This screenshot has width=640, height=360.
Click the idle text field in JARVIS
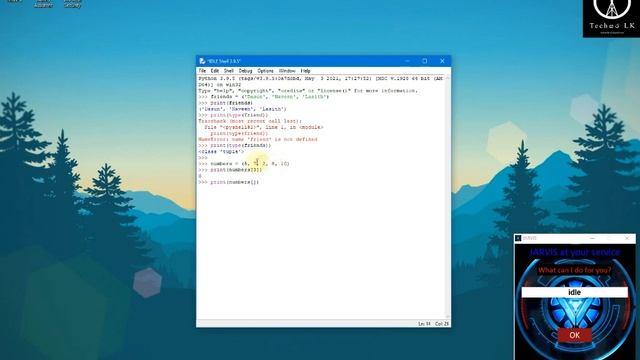point(575,292)
